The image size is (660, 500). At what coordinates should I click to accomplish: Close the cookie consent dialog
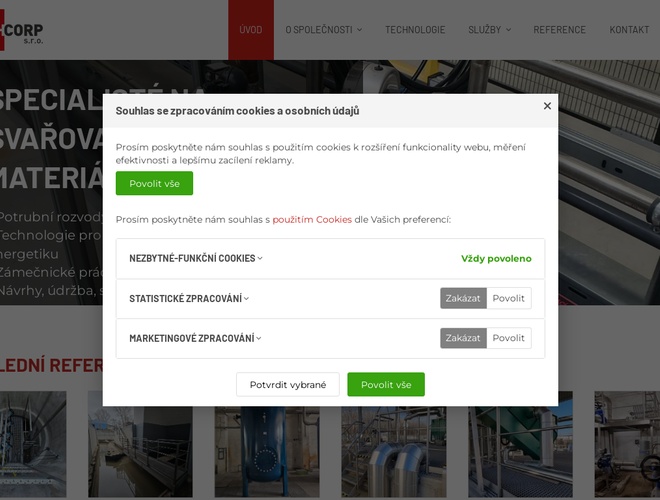click(x=547, y=106)
